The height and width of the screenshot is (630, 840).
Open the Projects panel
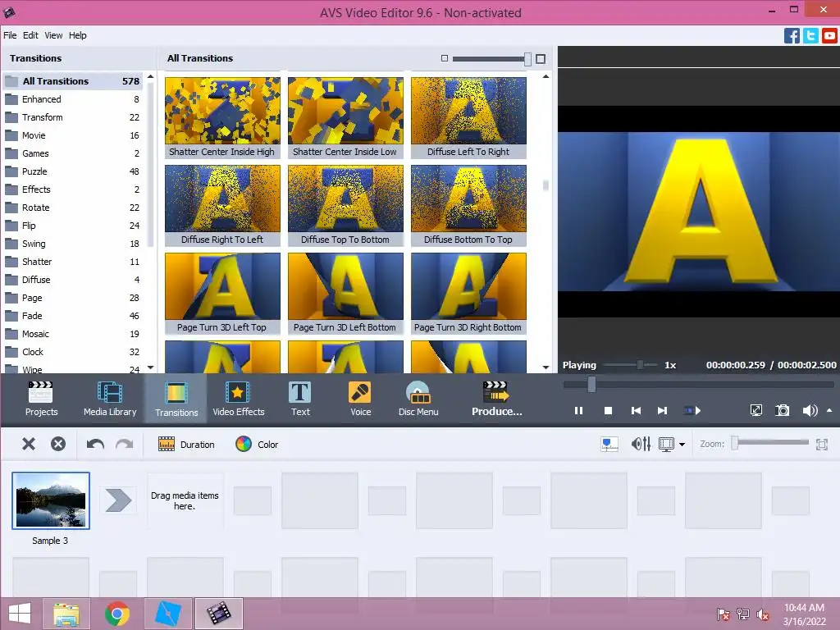click(41, 399)
